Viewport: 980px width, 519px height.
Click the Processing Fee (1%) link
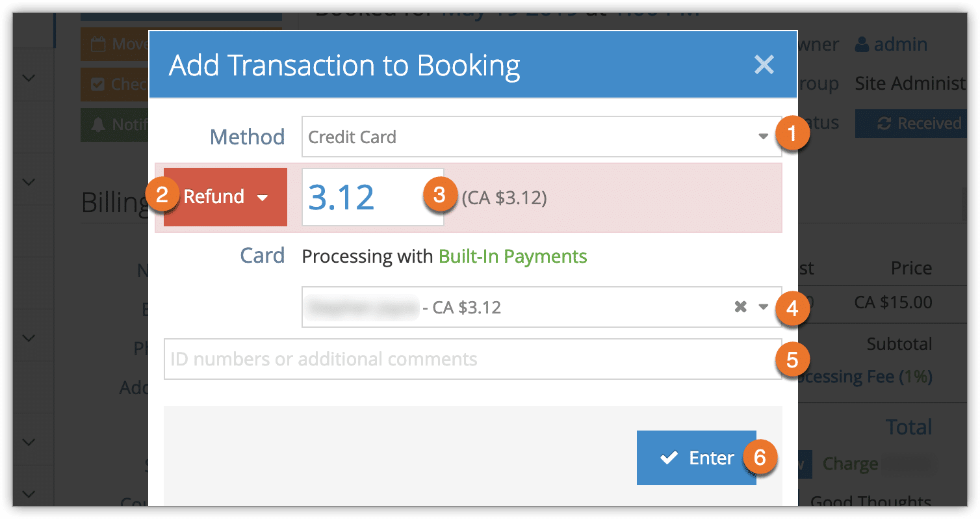click(864, 377)
